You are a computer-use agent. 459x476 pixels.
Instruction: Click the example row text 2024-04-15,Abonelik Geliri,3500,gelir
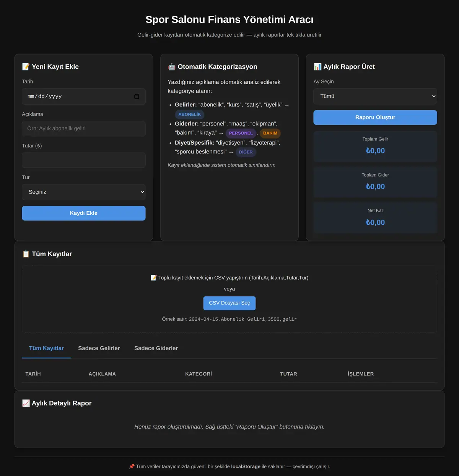(243, 319)
